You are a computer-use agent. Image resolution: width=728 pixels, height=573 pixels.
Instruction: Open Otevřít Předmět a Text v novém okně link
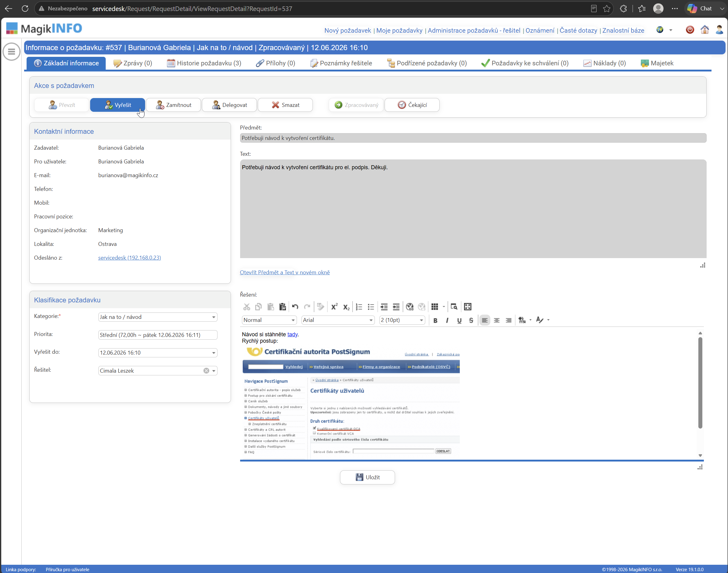[x=285, y=272]
